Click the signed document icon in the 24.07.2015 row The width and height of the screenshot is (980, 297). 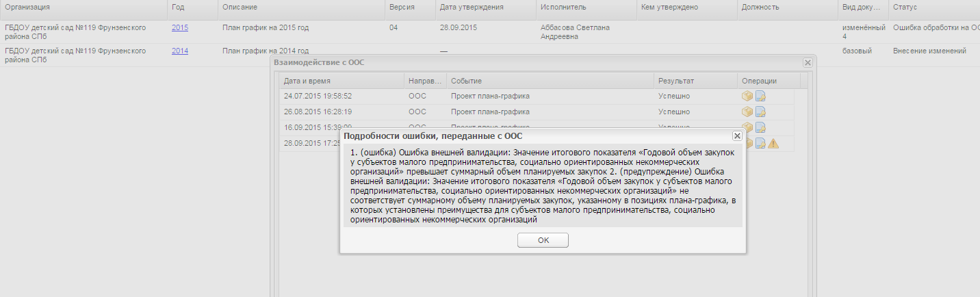tap(760, 96)
